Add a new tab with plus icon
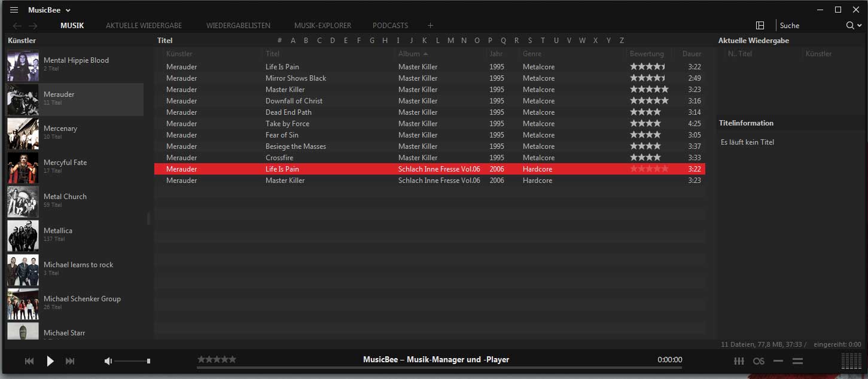 pyautogui.click(x=430, y=26)
